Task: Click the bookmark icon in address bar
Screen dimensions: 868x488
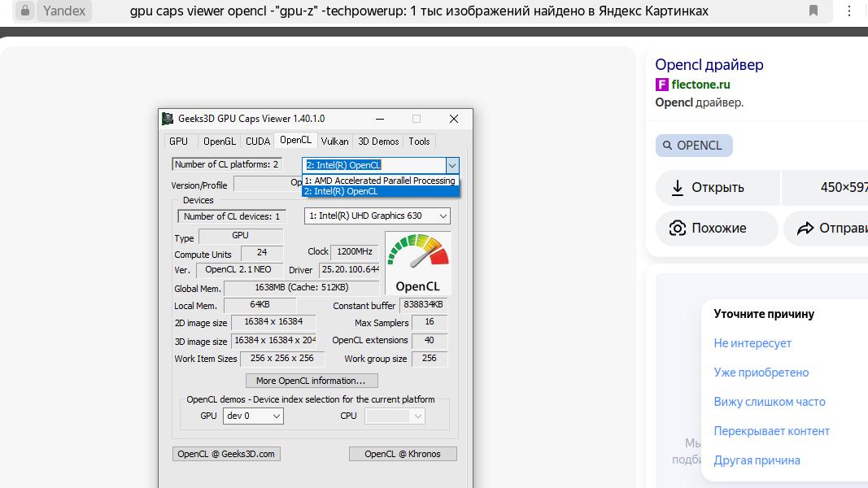Action: click(x=813, y=11)
